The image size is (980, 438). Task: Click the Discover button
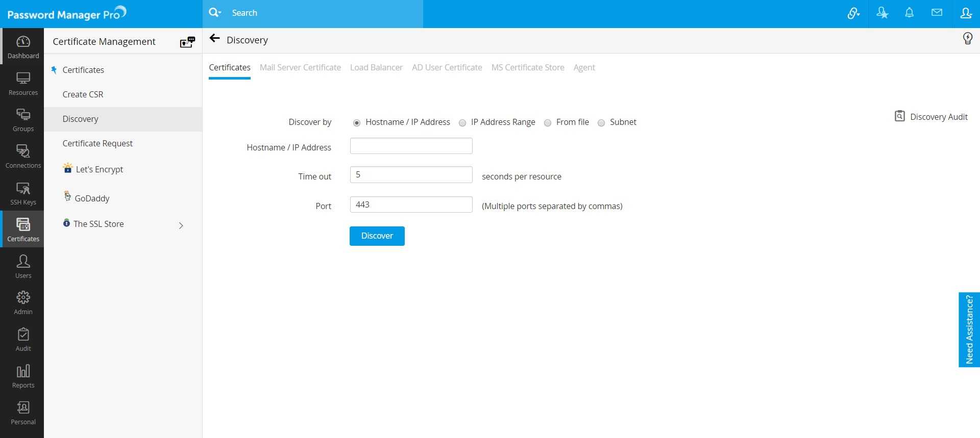point(377,236)
